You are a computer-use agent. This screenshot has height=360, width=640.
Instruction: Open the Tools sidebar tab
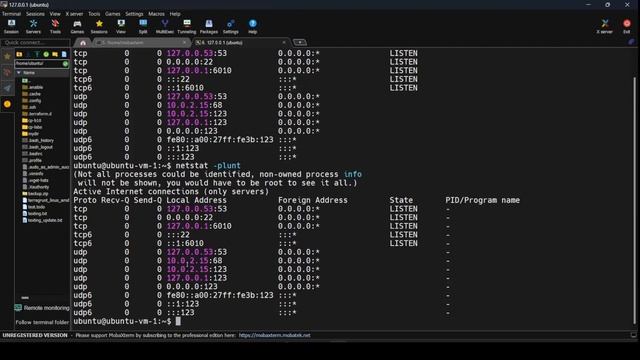tap(7, 72)
